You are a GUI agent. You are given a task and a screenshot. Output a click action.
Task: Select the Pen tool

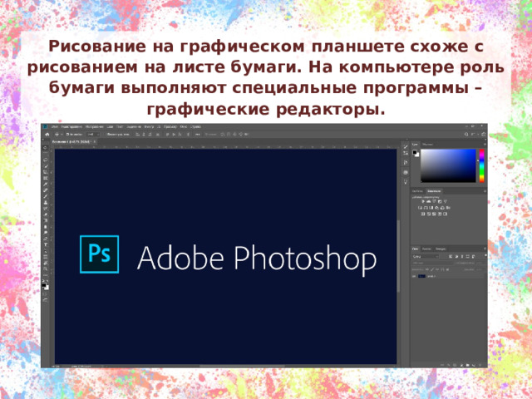pyautogui.click(x=45, y=239)
